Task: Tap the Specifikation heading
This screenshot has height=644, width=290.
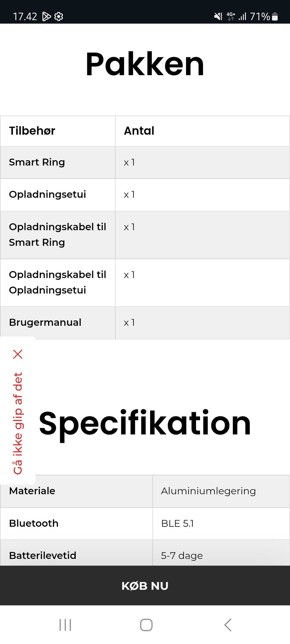Action: click(x=145, y=423)
